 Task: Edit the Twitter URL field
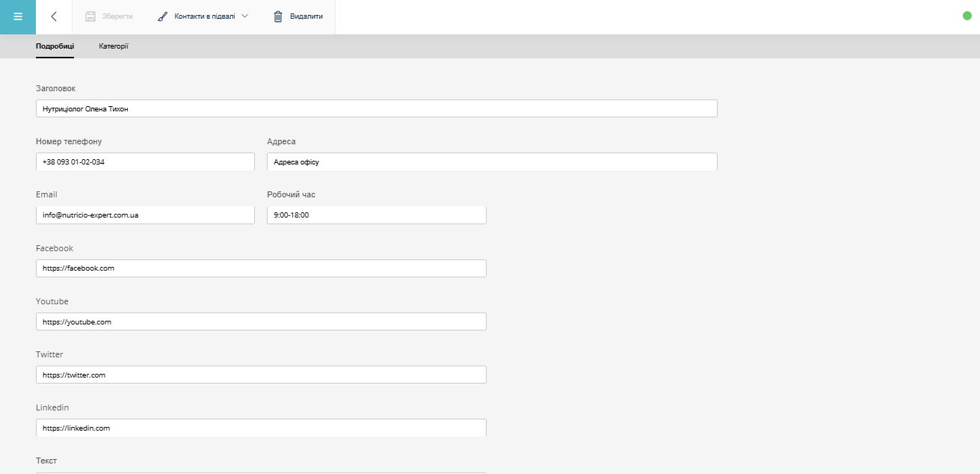(x=261, y=375)
